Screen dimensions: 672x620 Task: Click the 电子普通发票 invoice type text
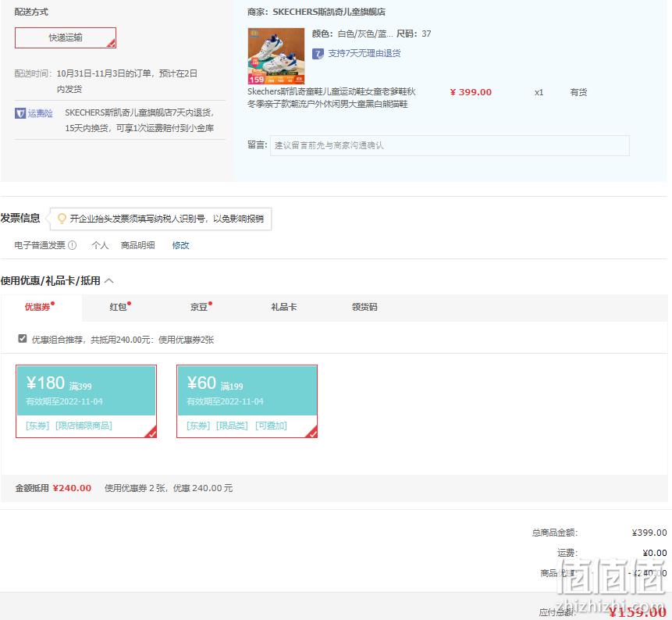point(40,245)
